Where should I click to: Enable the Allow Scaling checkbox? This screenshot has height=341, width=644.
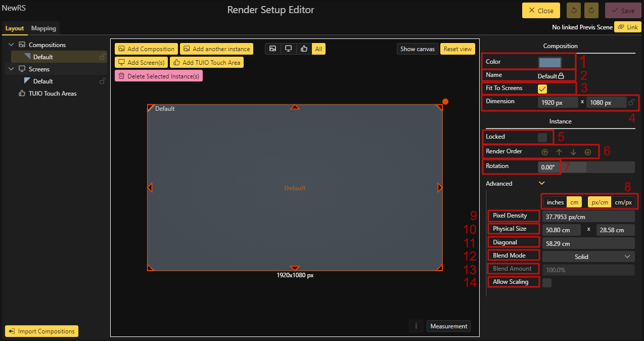pos(546,283)
